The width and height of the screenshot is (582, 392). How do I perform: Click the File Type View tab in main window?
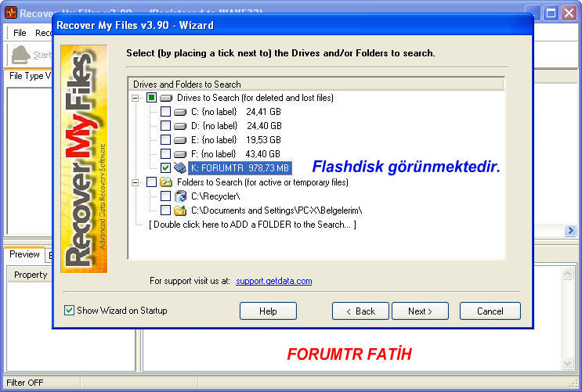tap(30, 76)
